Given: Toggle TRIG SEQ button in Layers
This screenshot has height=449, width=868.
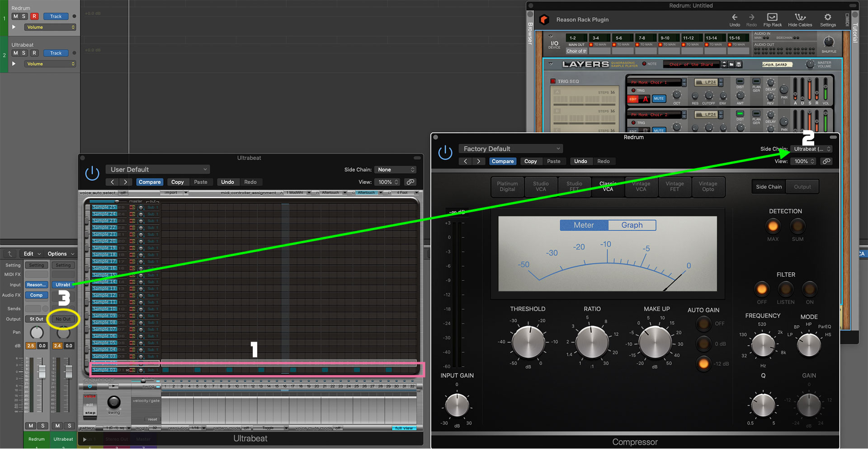Looking at the screenshot, I should [x=553, y=81].
